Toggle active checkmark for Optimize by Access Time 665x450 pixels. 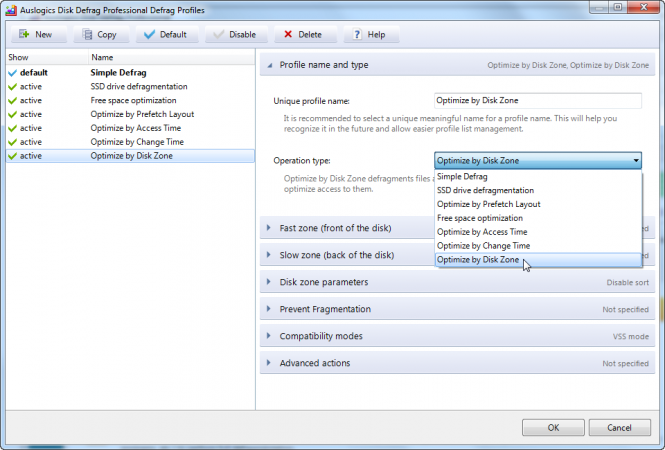[12, 129]
